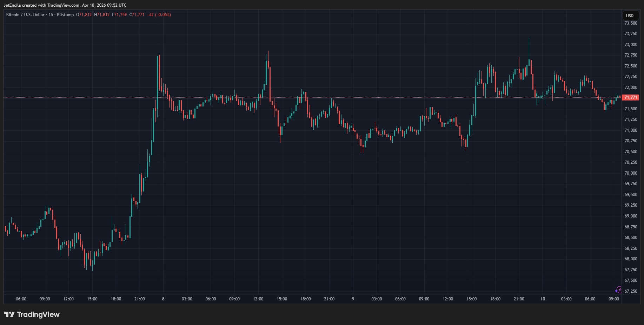Click the −42 (−0.06%) change value
Image resolution: width=644 pixels, height=325 pixels.
click(159, 15)
